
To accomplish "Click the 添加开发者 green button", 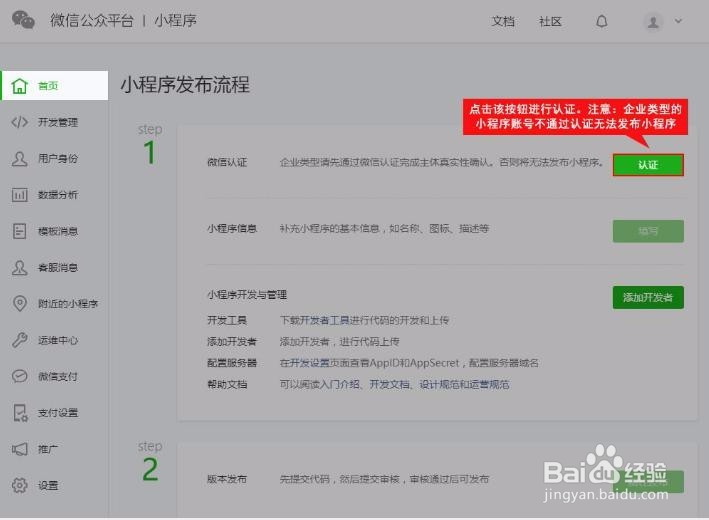I will [648, 298].
